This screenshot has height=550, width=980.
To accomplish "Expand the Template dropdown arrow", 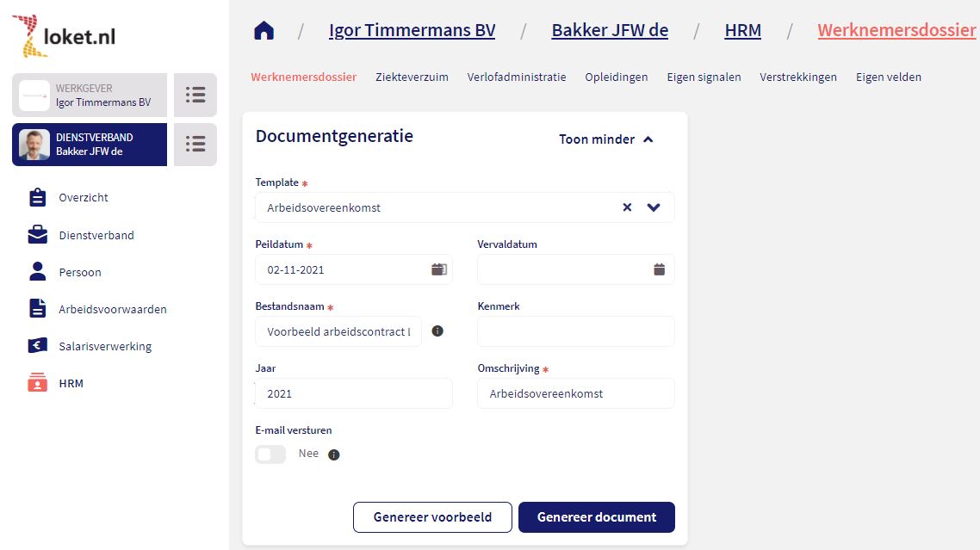I will click(x=654, y=207).
